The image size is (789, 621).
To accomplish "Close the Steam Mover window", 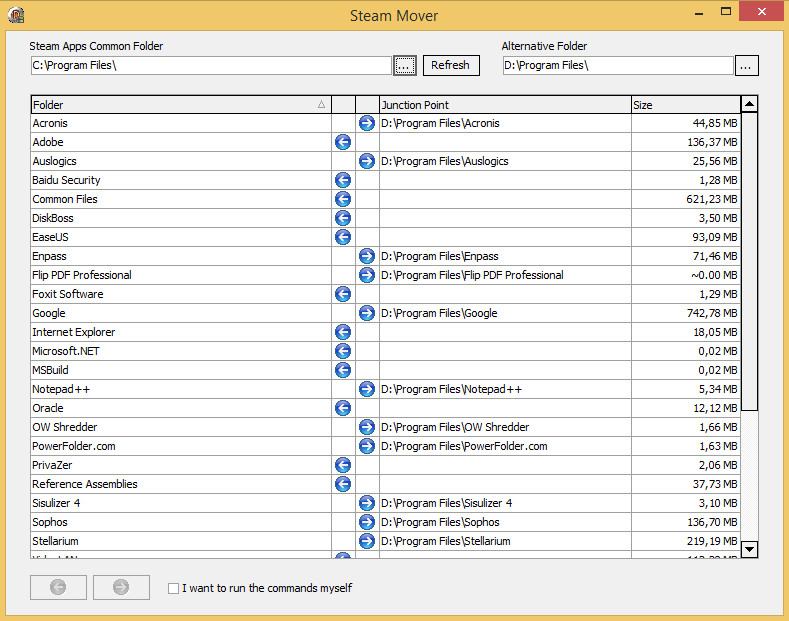I will click(x=762, y=11).
